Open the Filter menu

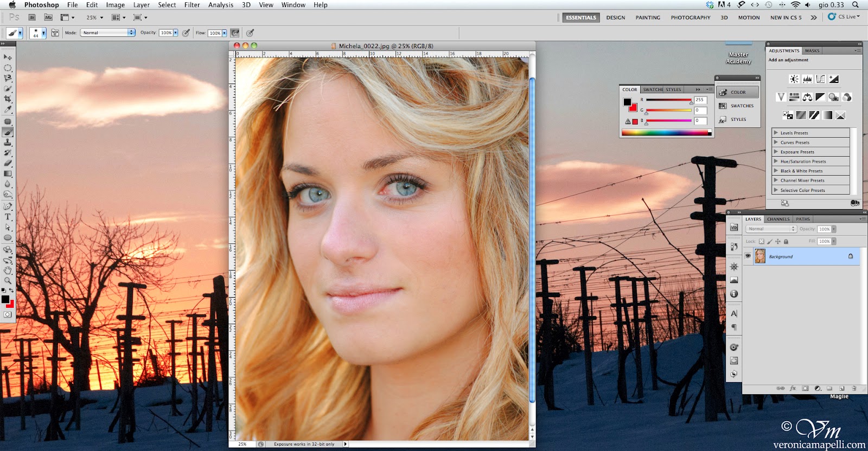(x=192, y=5)
